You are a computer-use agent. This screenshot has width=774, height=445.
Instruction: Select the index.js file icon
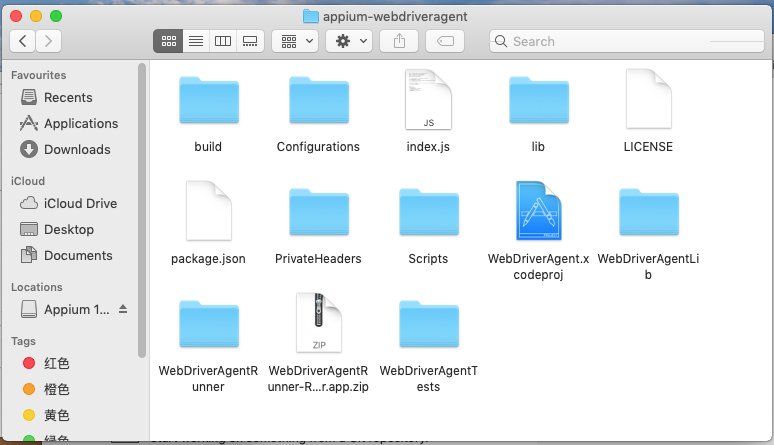428,99
